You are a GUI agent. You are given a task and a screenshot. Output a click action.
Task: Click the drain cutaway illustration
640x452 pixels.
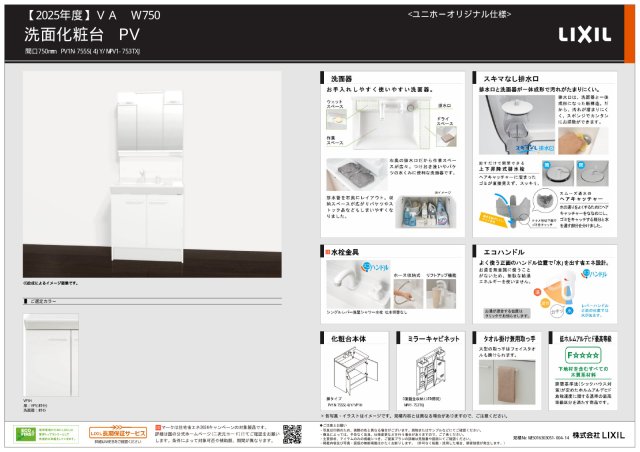(x=517, y=125)
